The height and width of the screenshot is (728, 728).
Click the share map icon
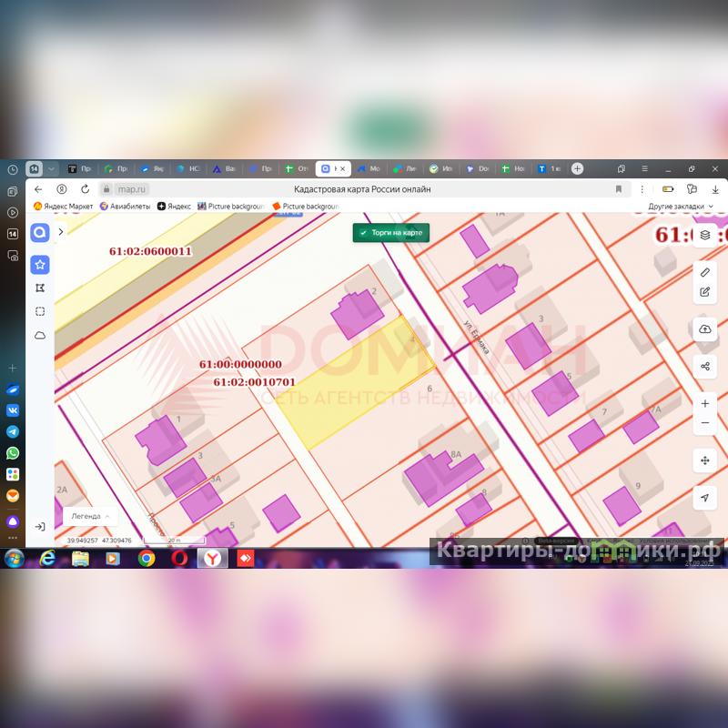click(705, 366)
